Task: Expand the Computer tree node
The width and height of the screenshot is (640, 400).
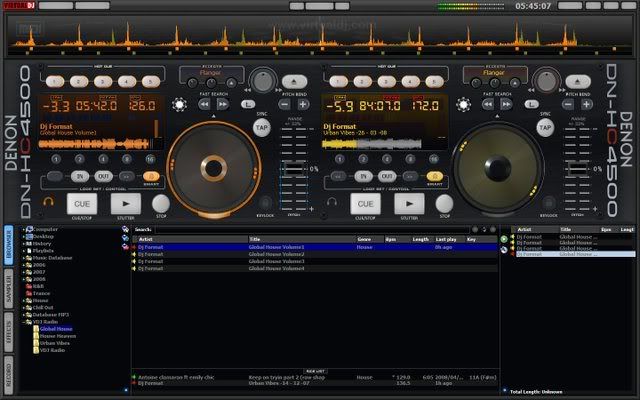Action: coord(24,229)
